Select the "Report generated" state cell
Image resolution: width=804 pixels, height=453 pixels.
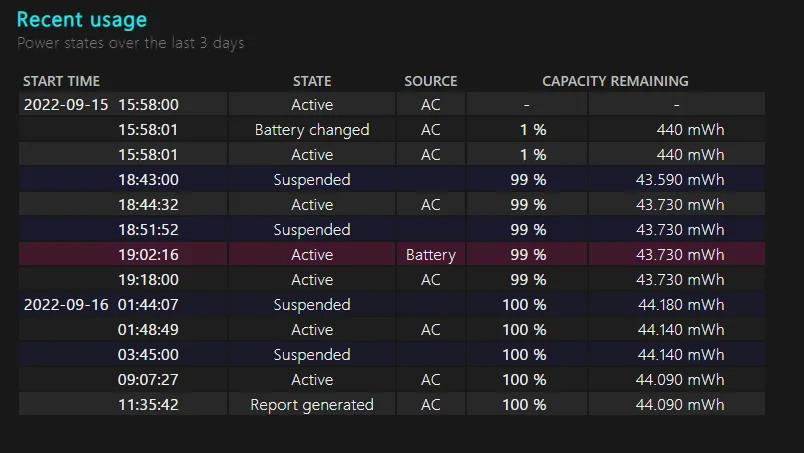(312, 405)
